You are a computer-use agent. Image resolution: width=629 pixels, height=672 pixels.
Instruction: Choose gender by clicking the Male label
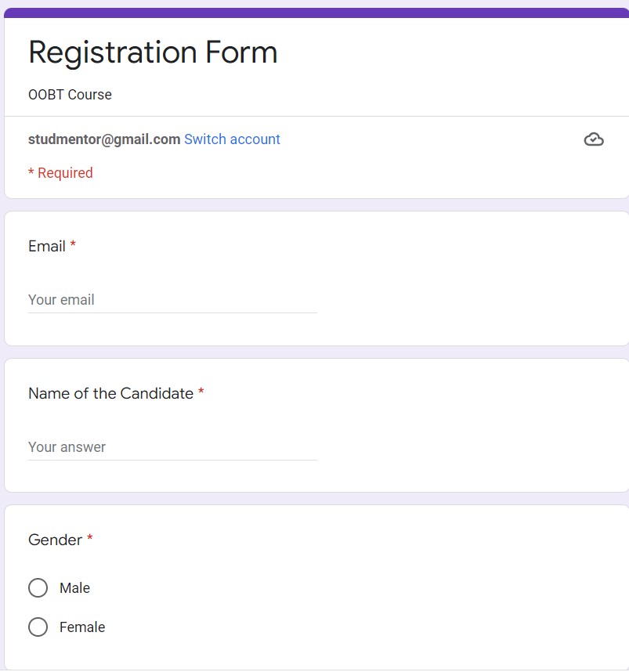(74, 588)
